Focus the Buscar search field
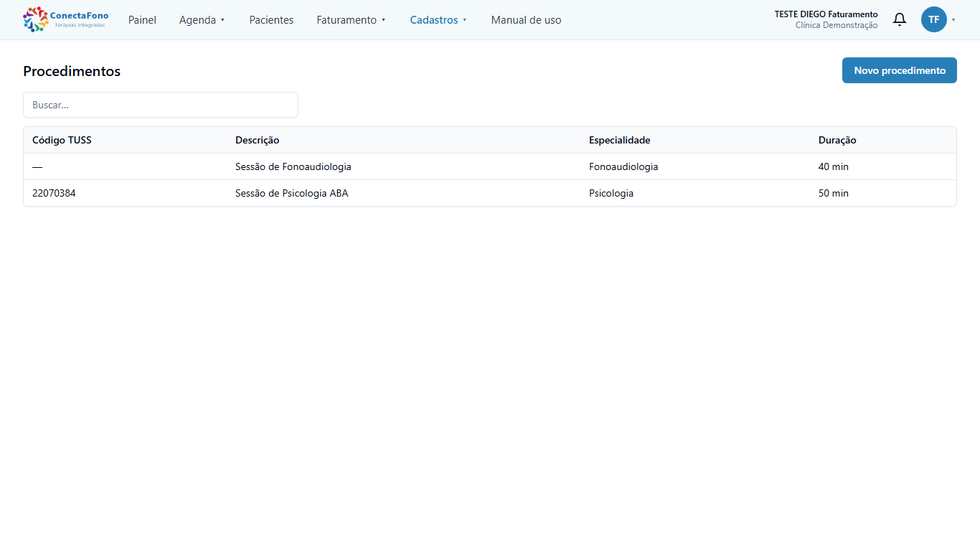 coord(161,105)
